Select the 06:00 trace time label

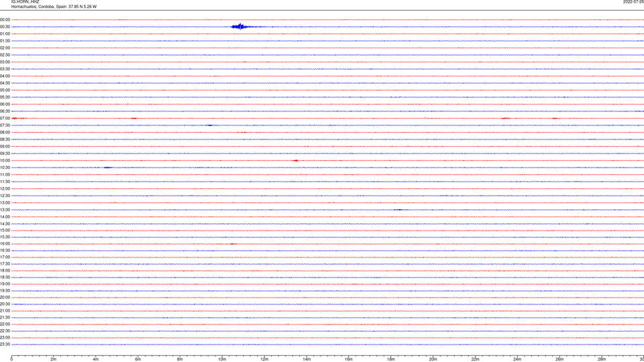[5, 105]
